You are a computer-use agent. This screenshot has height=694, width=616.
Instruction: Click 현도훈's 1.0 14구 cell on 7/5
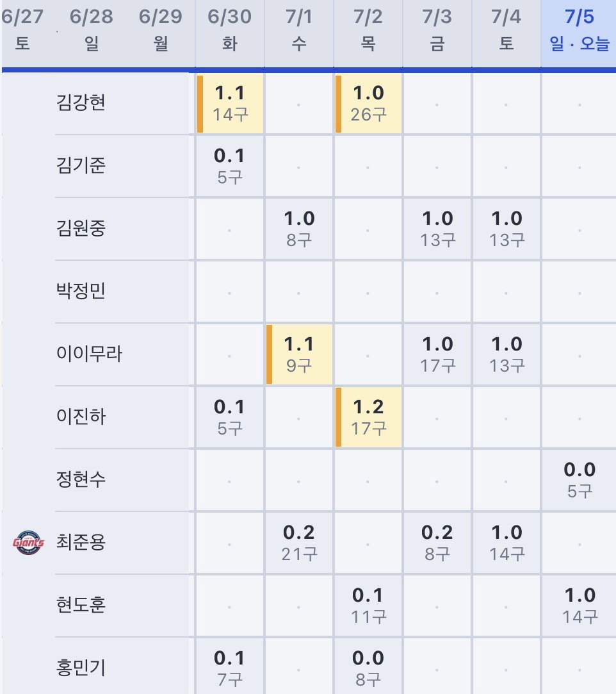(579, 606)
